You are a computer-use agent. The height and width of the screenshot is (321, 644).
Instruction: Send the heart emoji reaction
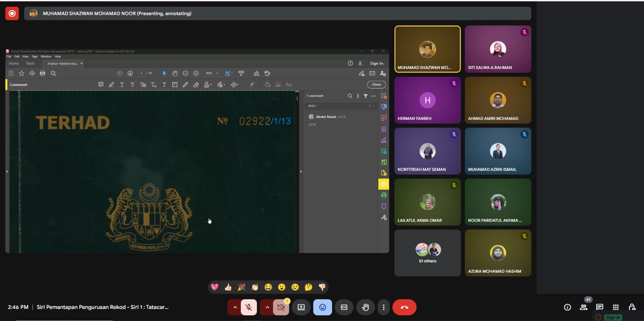coord(215,287)
